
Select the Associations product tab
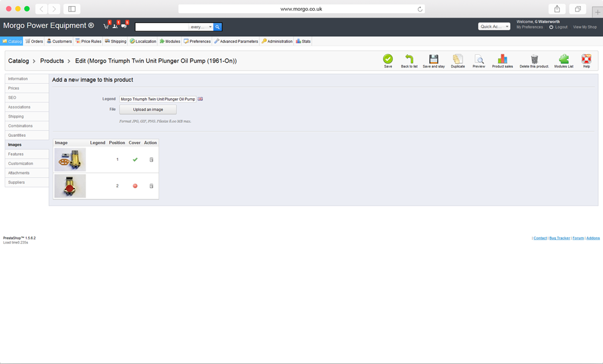coord(27,107)
